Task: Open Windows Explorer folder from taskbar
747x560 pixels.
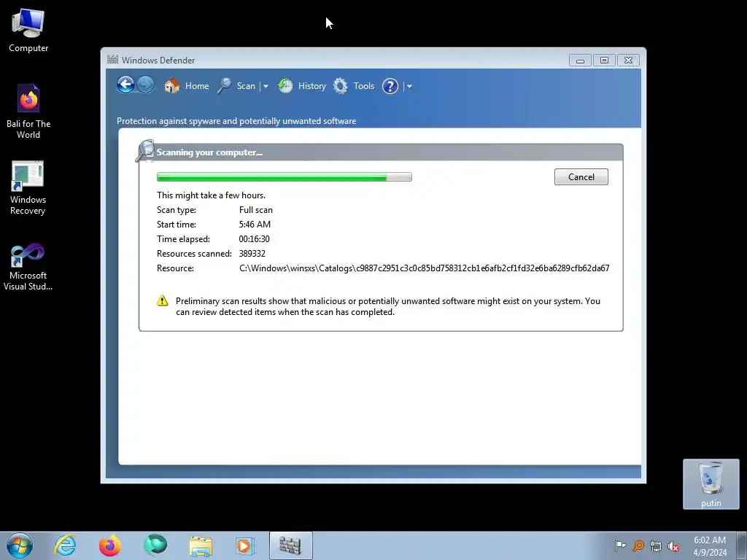Action: [x=201, y=545]
